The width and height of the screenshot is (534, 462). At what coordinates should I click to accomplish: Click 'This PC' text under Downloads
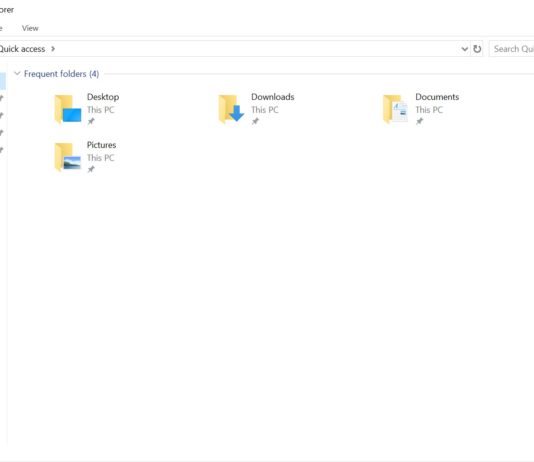pyautogui.click(x=265, y=110)
